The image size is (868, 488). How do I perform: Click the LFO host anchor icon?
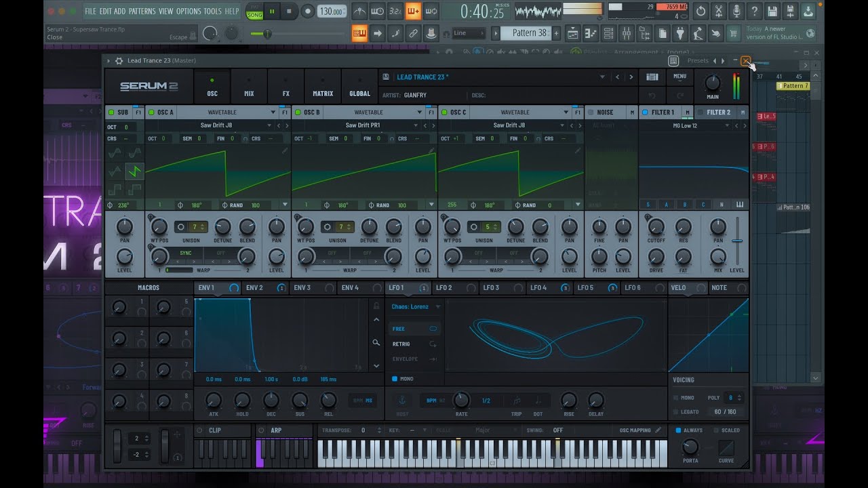click(402, 401)
